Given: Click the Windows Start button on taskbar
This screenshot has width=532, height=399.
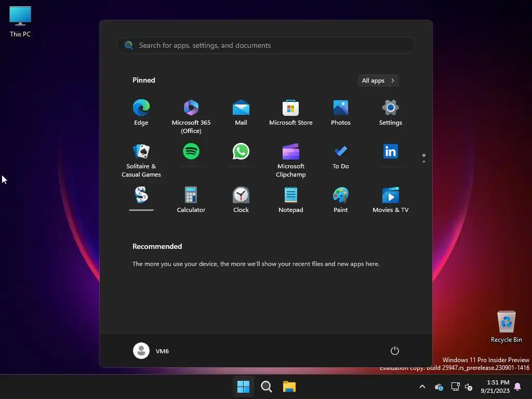Looking at the screenshot, I should click(243, 387).
